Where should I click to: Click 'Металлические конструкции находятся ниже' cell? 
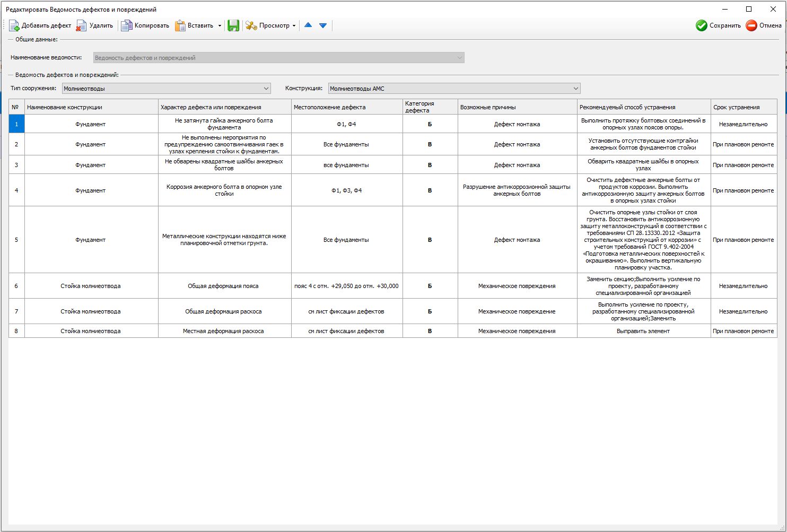[225, 240]
